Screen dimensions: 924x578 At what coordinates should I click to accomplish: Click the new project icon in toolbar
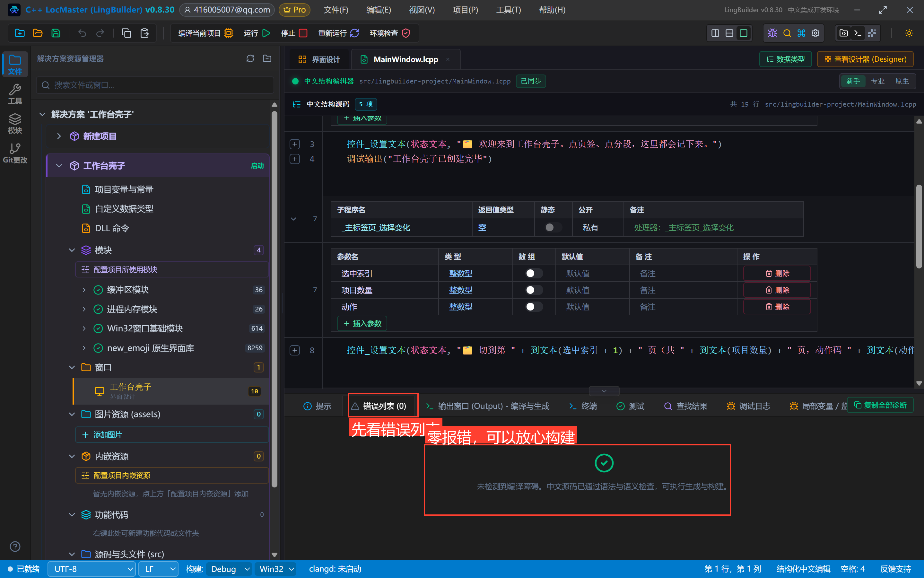tap(20, 33)
